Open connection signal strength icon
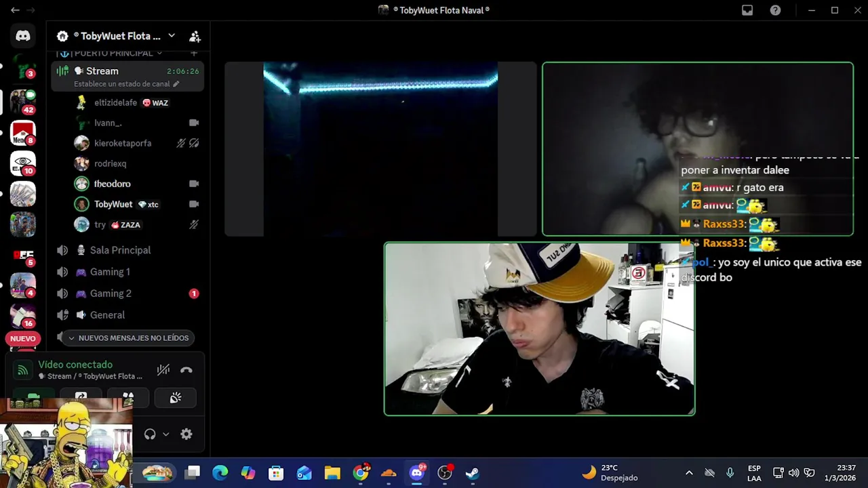The image size is (868, 488). tap(22, 370)
